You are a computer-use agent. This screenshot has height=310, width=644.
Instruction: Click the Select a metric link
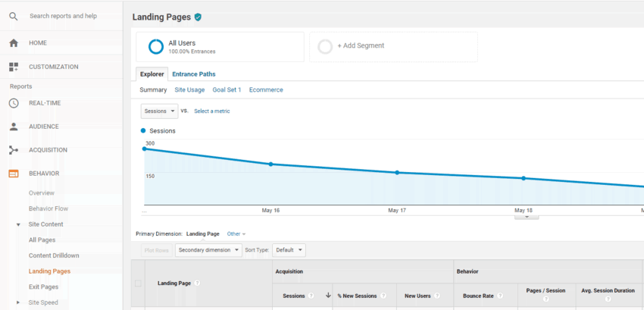(211, 111)
